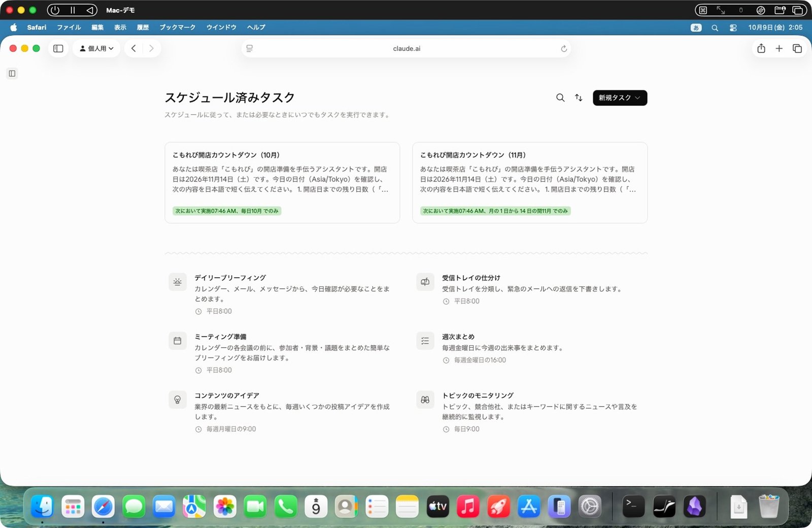Open こもれび開店カウントダウン（10月）task card
Viewport: 812px width, 528px height.
click(x=282, y=183)
